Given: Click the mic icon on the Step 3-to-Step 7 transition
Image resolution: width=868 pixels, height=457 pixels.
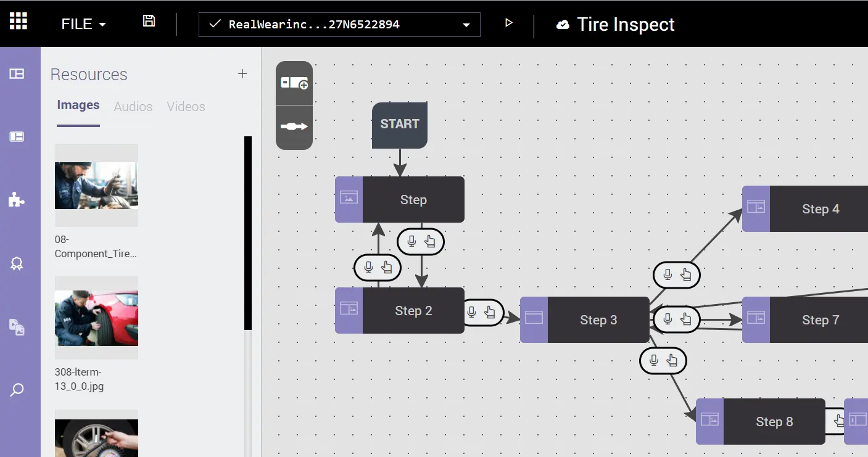Looking at the screenshot, I should pos(668,319).
